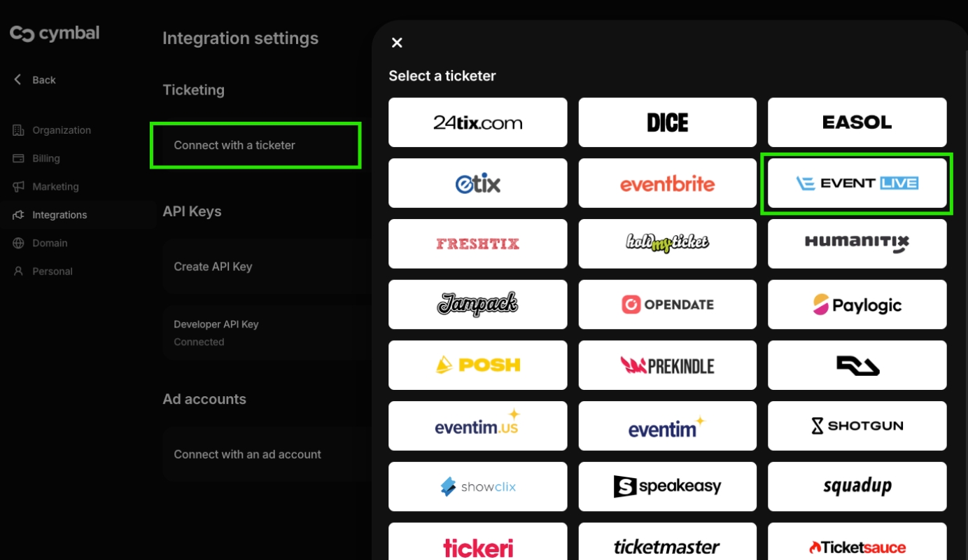Select the 24tix.com ticketer
This screenshot has height=560, width=968.
click(x=477, y=122)
